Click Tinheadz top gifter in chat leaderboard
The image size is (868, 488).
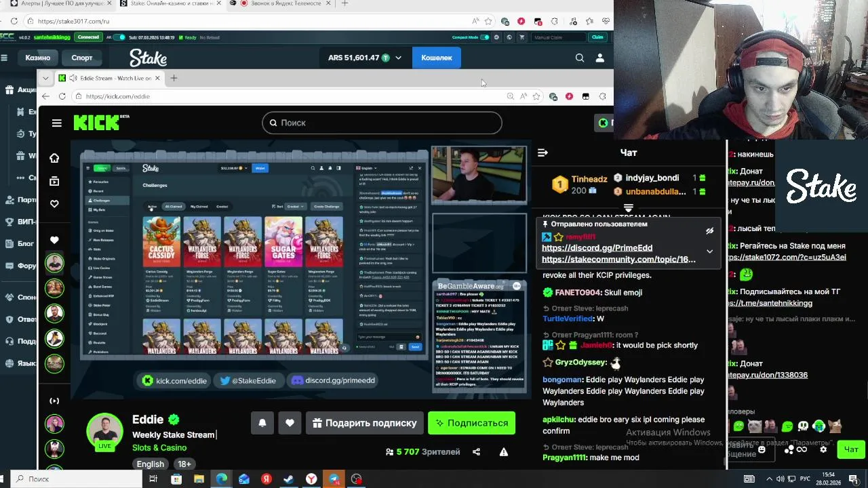click(579, 184)
